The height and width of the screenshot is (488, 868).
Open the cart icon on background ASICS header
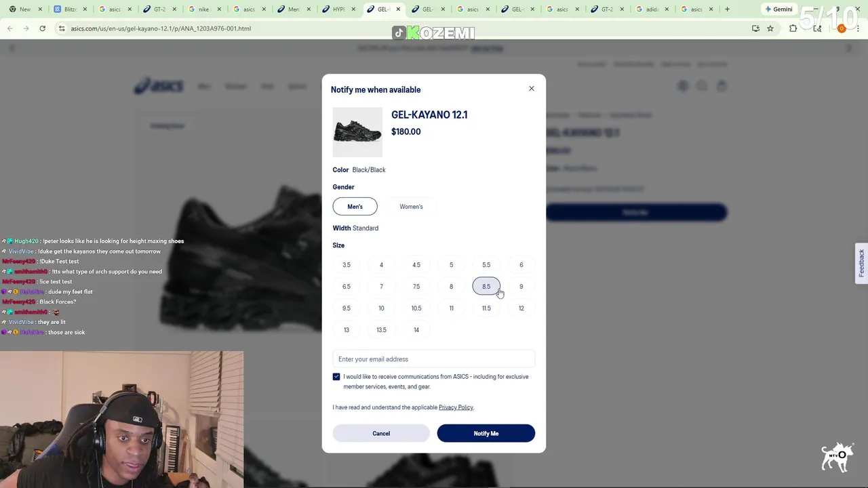click(722, 86)
